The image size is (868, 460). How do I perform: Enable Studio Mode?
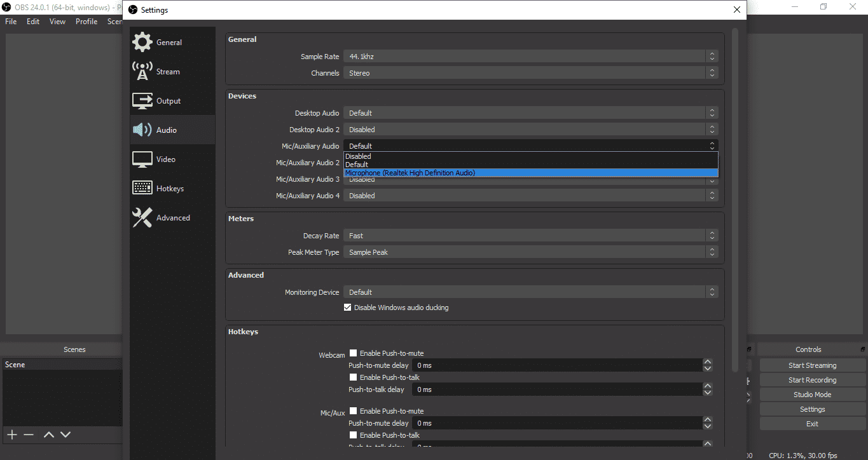click(812, 395)
